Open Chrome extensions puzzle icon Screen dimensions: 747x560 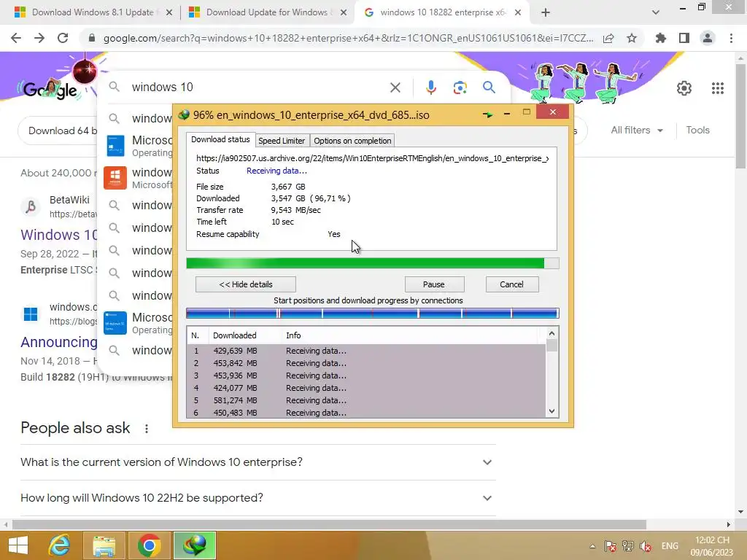(x=660, y=38)
